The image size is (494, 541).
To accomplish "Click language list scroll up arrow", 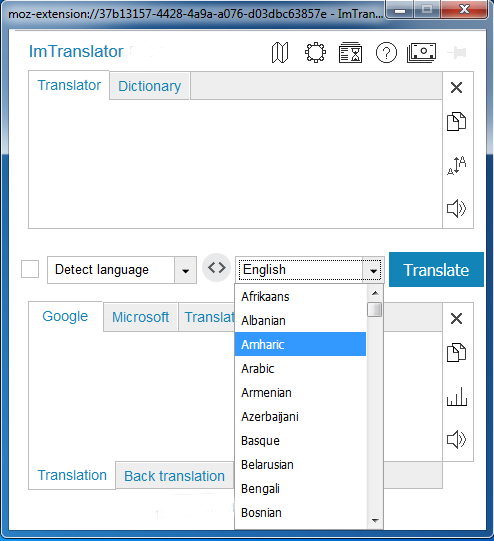I will point(375,293).
